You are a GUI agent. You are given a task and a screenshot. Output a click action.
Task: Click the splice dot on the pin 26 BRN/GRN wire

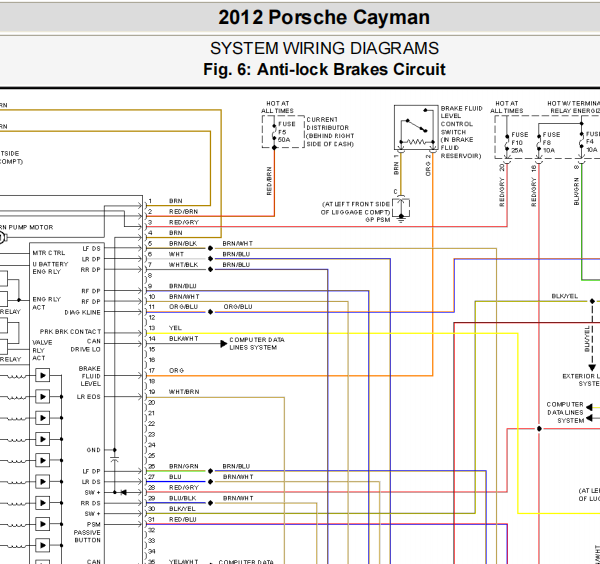[210, 471]
